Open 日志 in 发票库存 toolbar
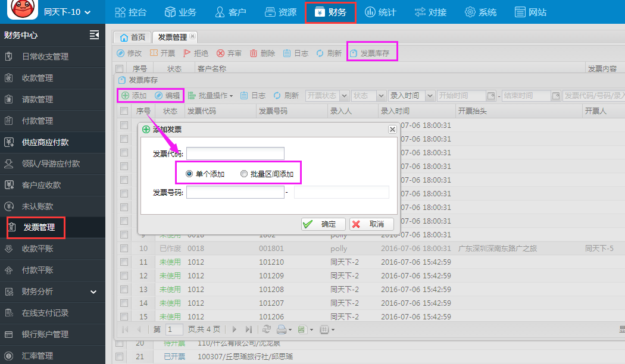Screen dimensions: 625x364 click(x=253, y=96)
